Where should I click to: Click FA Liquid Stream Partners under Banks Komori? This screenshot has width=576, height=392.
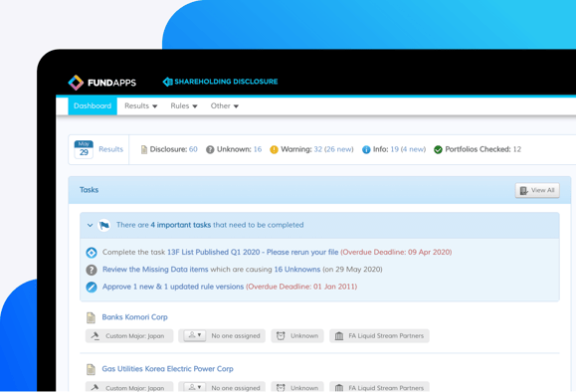tap(386, 336)
